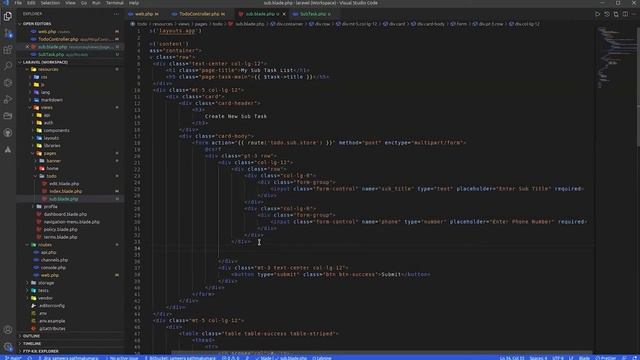The height and width of the screenshot is (360, 640).
Task: Click the editor horizontal scrollbar
Action: pyautogui.click(x=382, y=352)
